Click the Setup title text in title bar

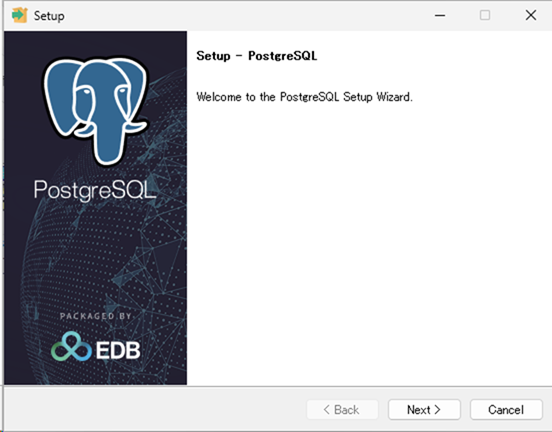pos(49,16)
